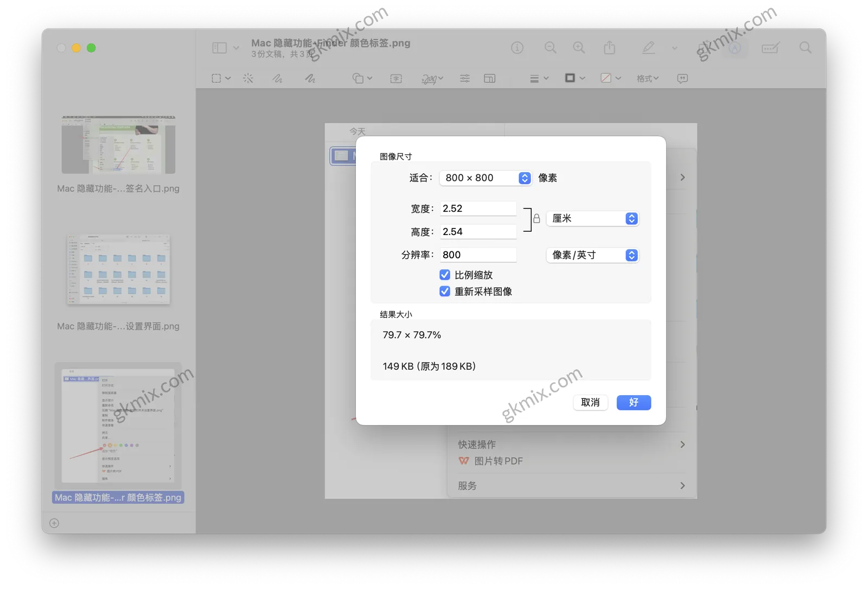Toggle the sidebar view button
Viewport: 868px width, 589px height.
pos(220,48)
